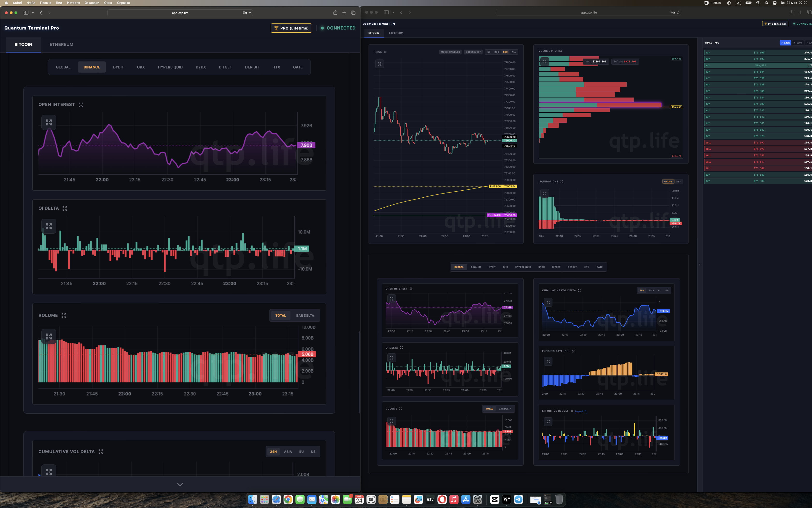Image resolution: width=812 pixels, height=508 pixels.
Task: Select EU session for Cumulative Vol Delta in background window
Action: point(660,291)
